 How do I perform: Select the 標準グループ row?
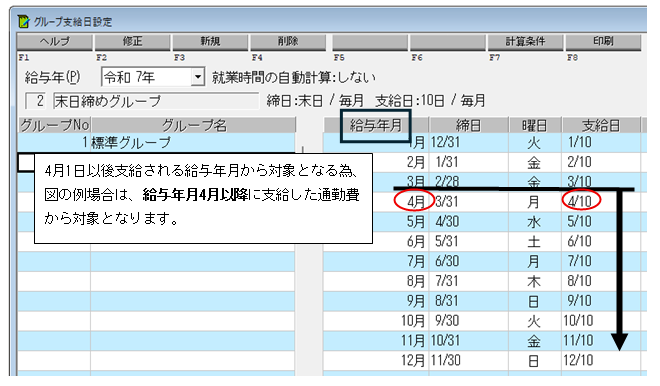click(156, 143)
